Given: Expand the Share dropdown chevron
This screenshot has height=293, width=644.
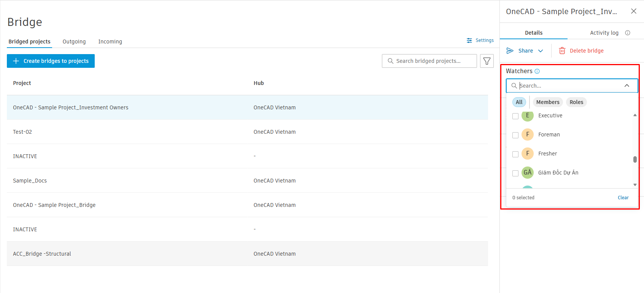Looking at the screenshot, I should 541,51.
